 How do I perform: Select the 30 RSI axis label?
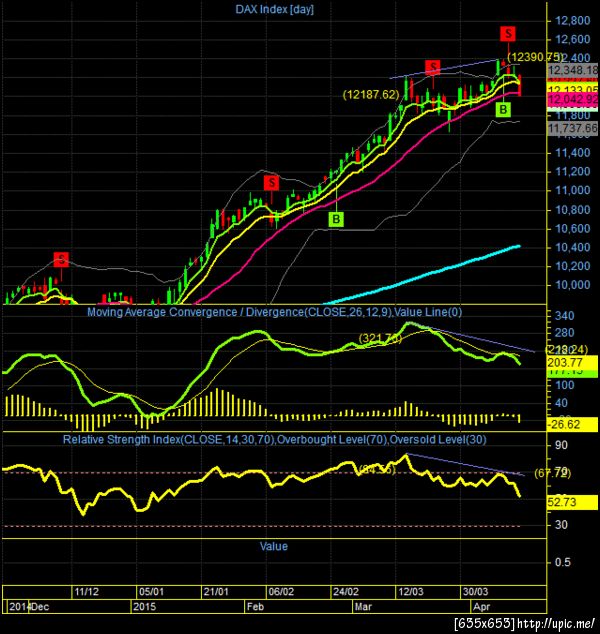click(x=561, y=525)
